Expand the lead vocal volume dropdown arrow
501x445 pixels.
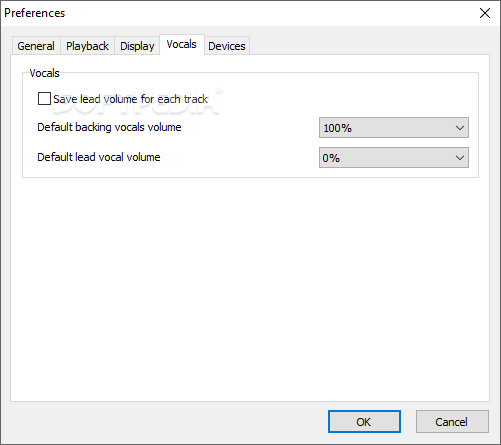[x=460, y=158]
